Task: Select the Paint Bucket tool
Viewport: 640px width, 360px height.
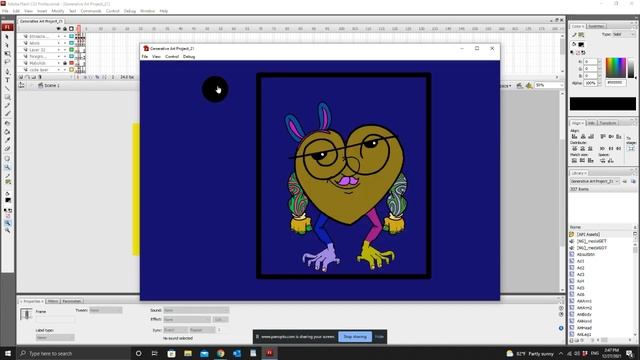Action: click(x=7, y=132)
